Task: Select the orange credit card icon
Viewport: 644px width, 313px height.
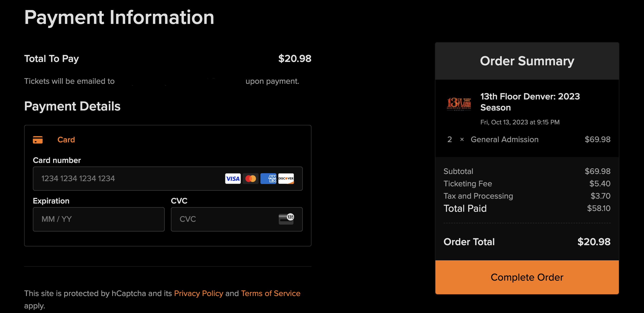Action: 38,140
